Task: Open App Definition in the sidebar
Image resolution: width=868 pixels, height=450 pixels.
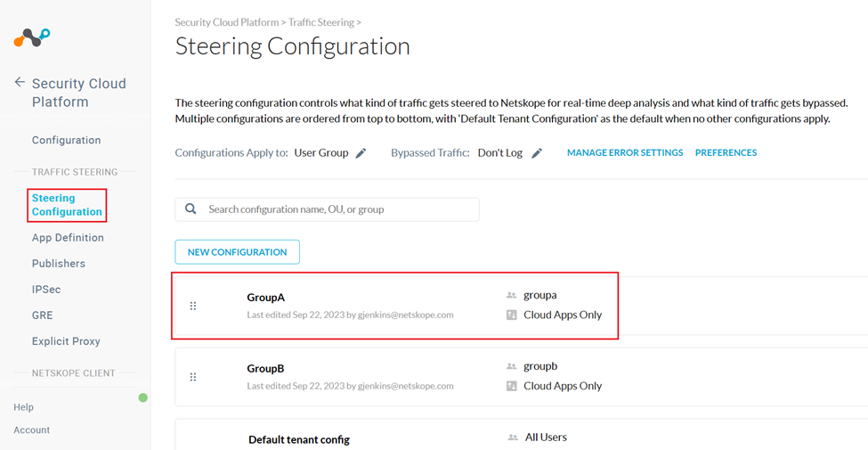Action: tap(68, 238)
